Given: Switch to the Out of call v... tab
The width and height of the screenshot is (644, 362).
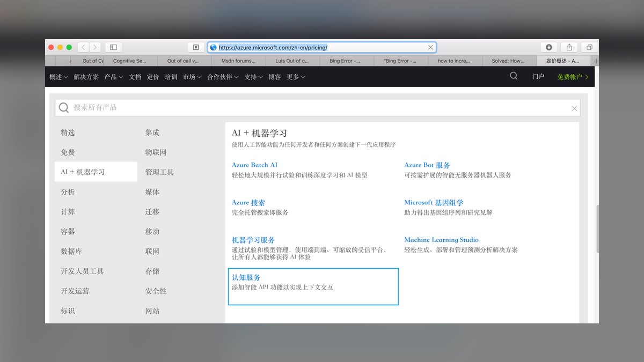Looking at the screenshot, I should point(185,61).
